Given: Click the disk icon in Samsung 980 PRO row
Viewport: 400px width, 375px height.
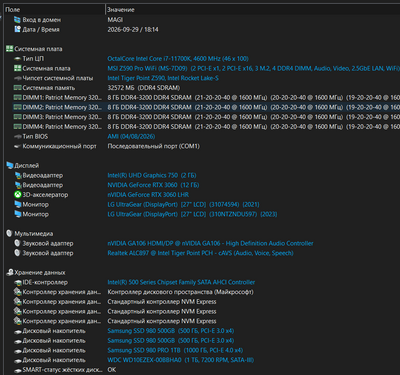Looking at the screenshot, I should click(x=18, y=351).
